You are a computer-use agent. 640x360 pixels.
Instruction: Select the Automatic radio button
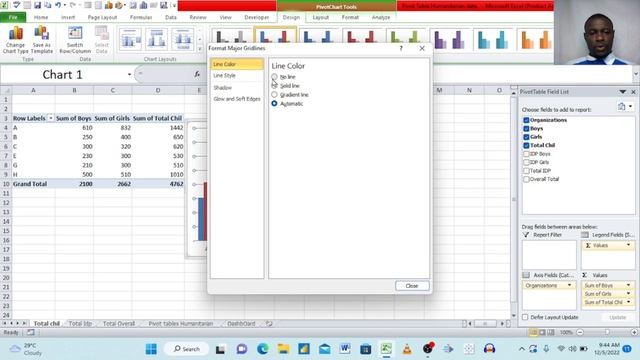[x=274, y=104]
